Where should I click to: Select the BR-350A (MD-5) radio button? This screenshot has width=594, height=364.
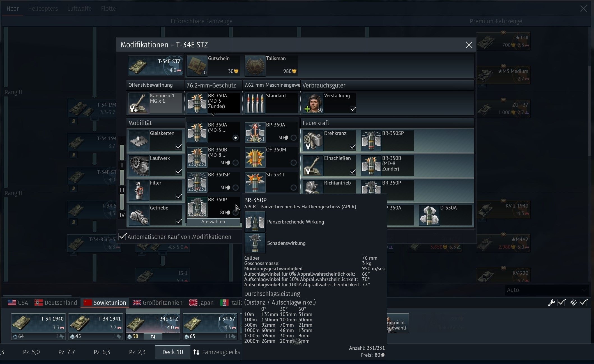coord(236,138)
